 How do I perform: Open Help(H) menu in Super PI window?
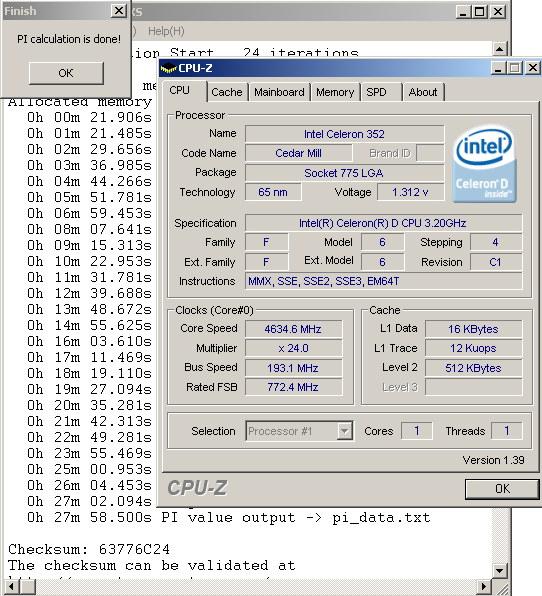pyautogui.click(x=166, y=31)
